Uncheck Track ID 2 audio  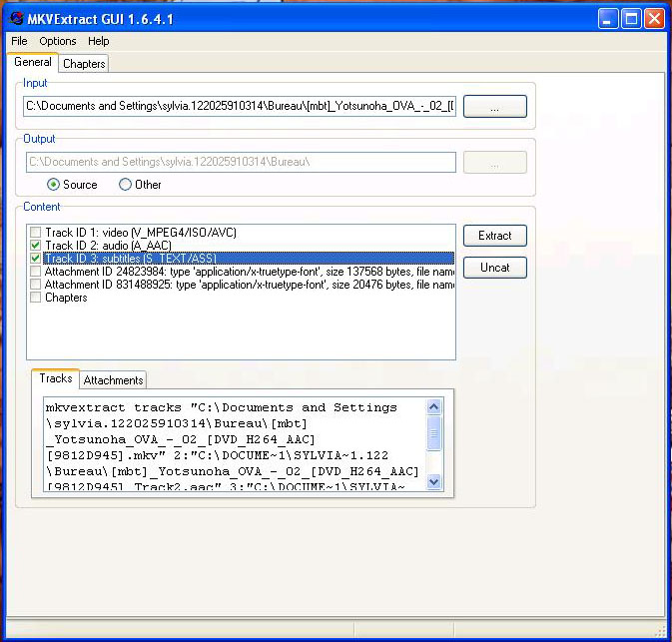click(x=36, y=246)
